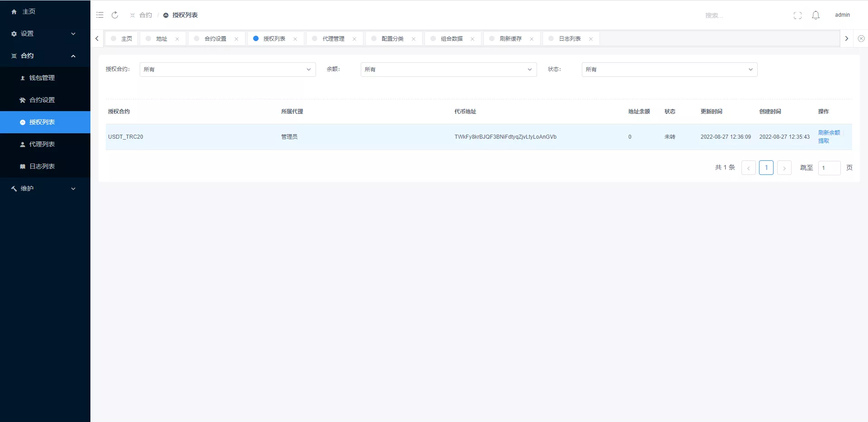This screenshot has width=868, height=422.
Task: Expand the 维护 sidebar menu
Action: point(44,188)
